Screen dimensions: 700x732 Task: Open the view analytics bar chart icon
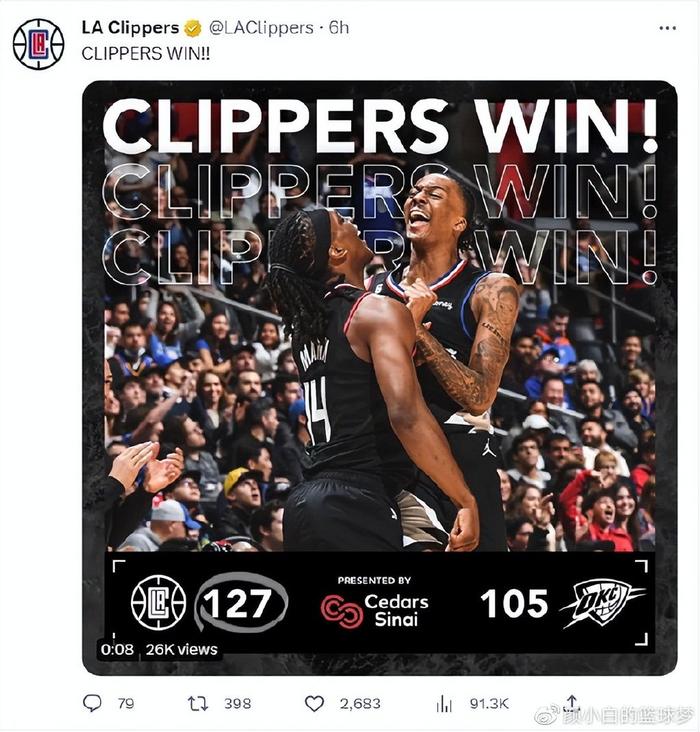coord(444,704)
